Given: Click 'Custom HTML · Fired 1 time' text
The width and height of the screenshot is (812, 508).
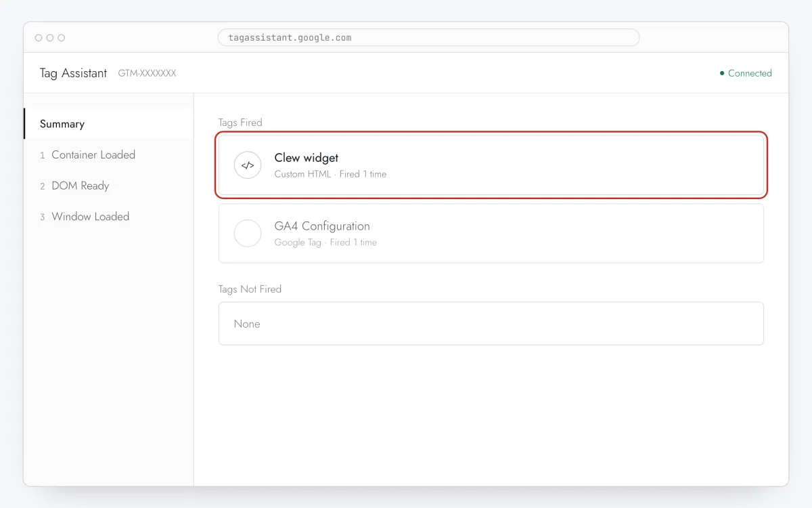Looking at the screenshot, I should [x=330, y=174].
